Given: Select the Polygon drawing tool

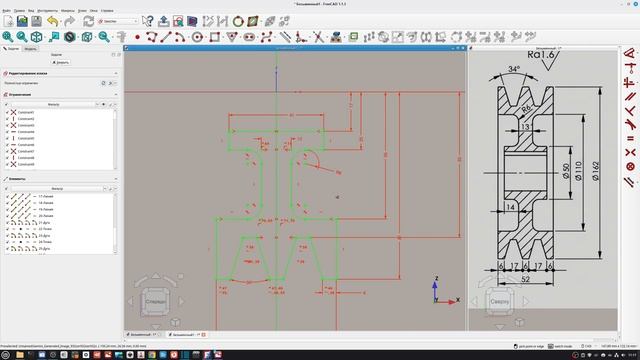Looking at the screenshot, I should (x=232, y=37).
